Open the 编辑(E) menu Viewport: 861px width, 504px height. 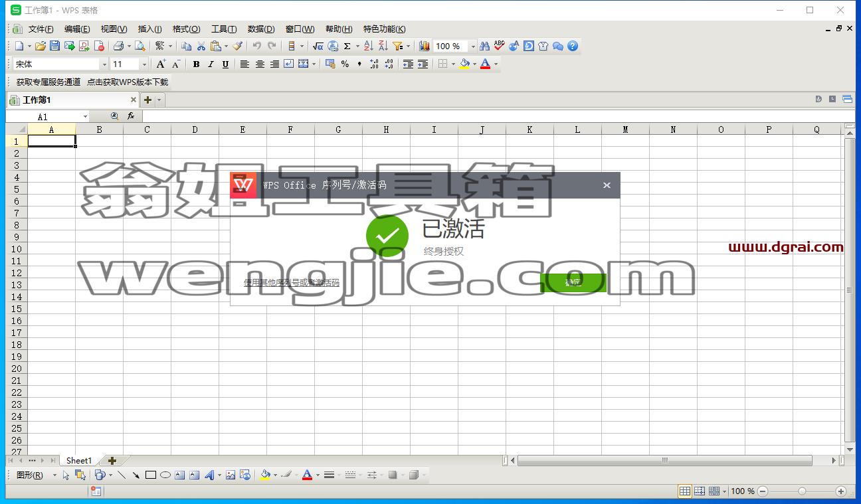pyautogui.click(x=77, y=29)
